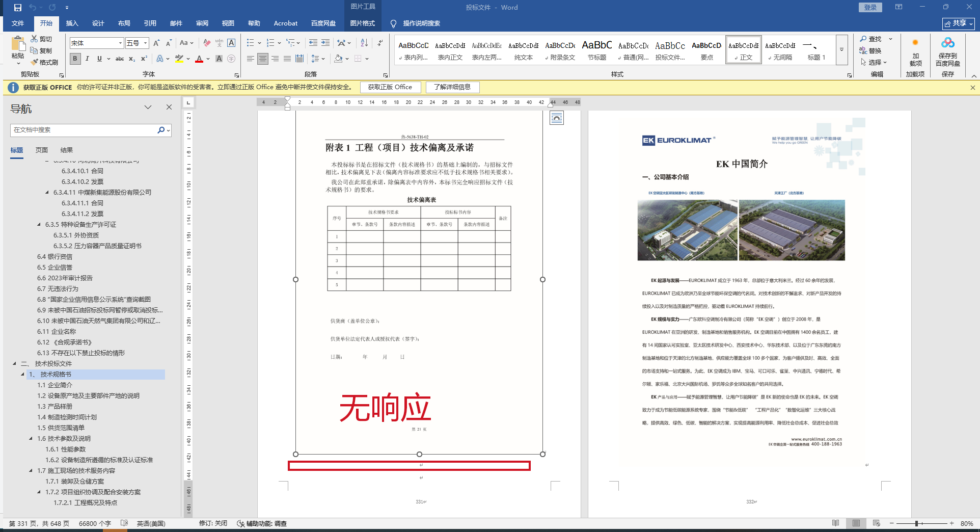Toggle center alignment
Screen dimensions: 980x532
coord(263,59)
